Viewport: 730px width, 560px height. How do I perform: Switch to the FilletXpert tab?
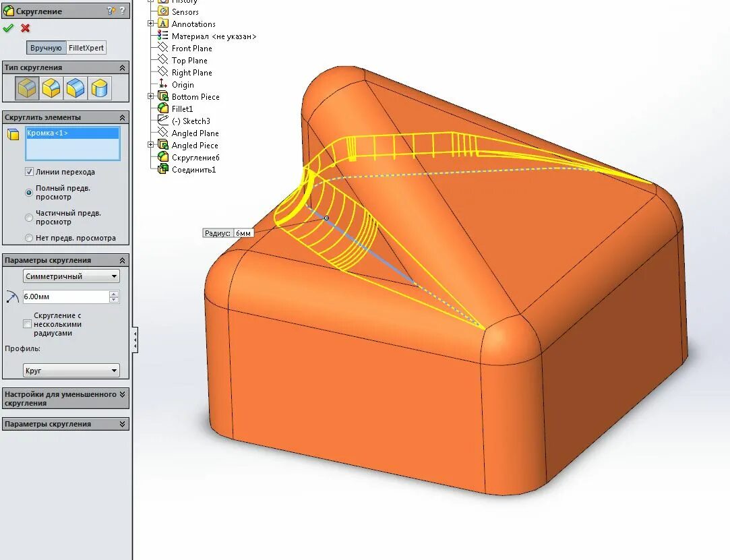click(86, 48)
